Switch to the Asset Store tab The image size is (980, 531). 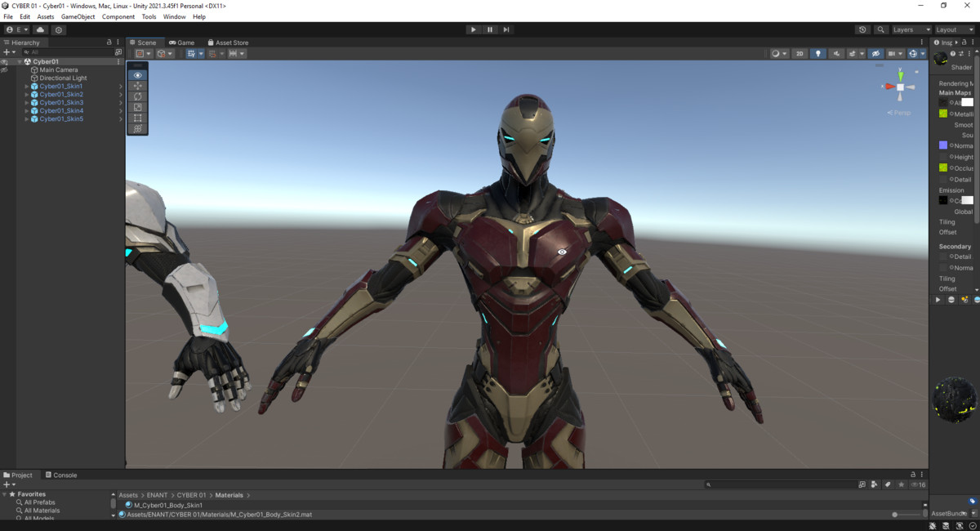click(228, 42)
